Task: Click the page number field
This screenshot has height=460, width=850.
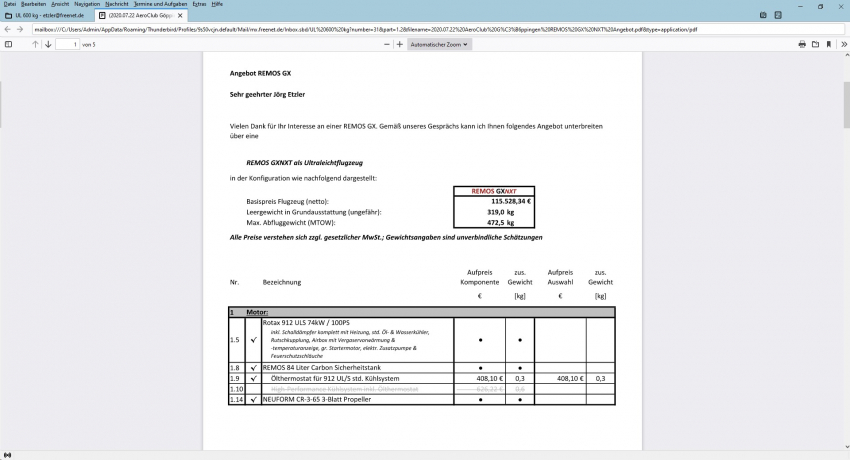Action: pyautogui.click(x=68, y=44)
